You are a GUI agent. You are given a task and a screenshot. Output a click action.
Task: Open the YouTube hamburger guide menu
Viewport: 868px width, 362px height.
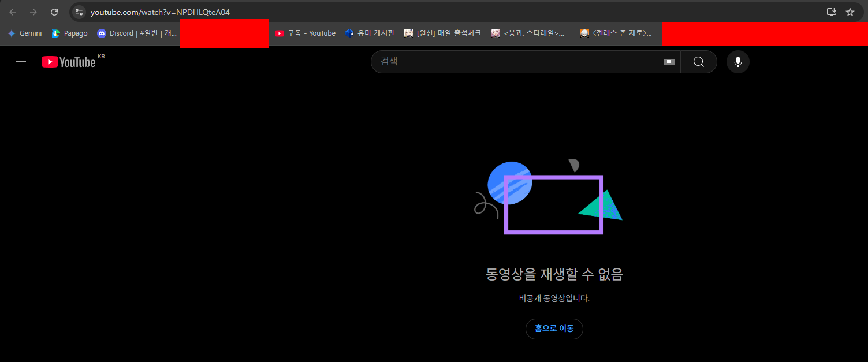(x=21, y=62)
